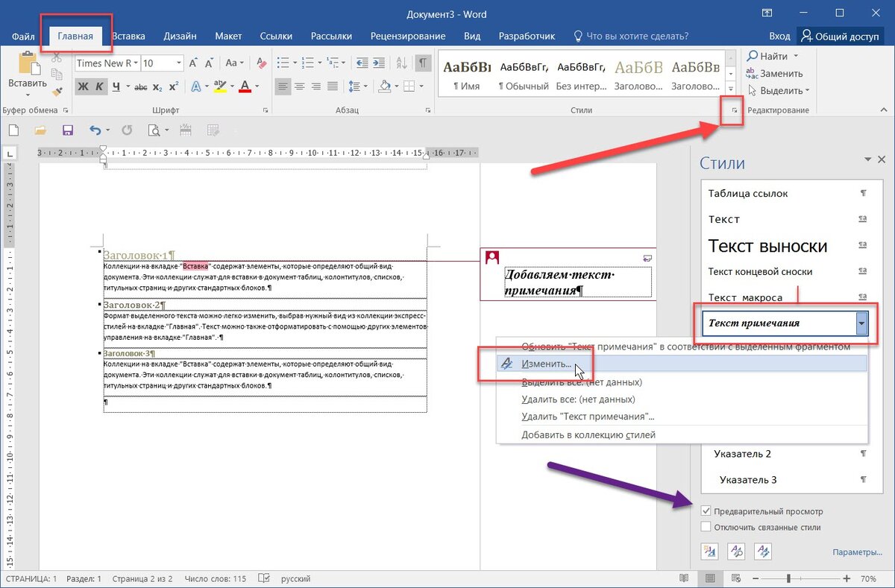Center align the paragraph
895x588 pixels.
click(301, 87)
